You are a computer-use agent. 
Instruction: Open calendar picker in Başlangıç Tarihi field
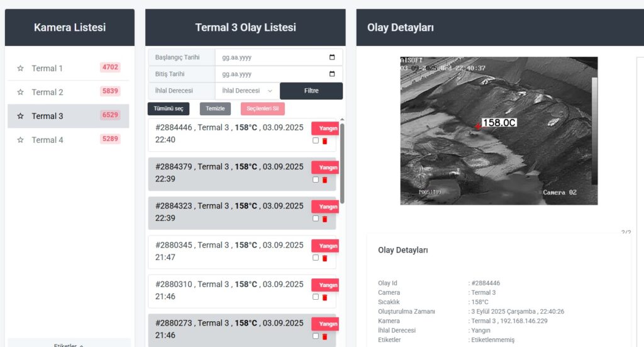tap(332, 57)
